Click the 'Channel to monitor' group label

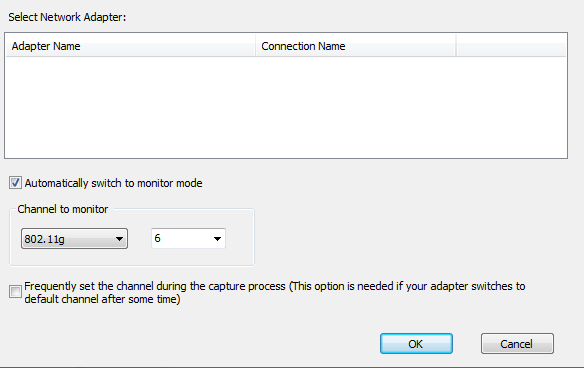tap(63, 209)
